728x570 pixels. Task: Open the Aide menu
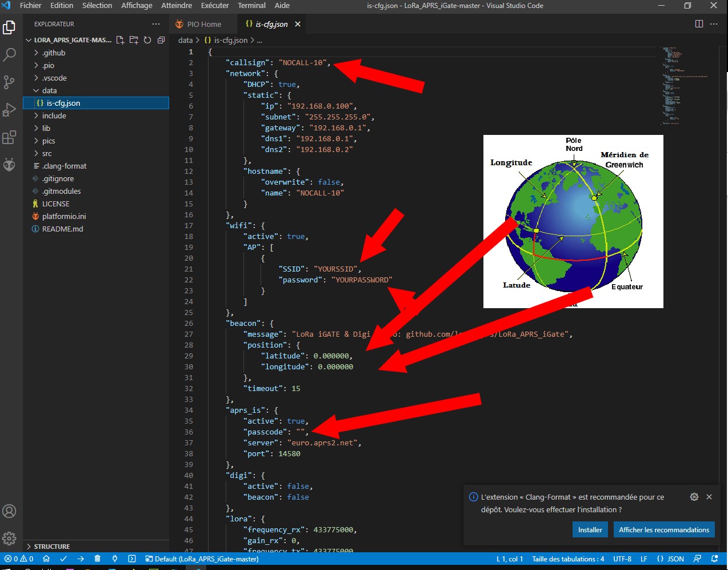pyautogui.click(x=282, y=5)
